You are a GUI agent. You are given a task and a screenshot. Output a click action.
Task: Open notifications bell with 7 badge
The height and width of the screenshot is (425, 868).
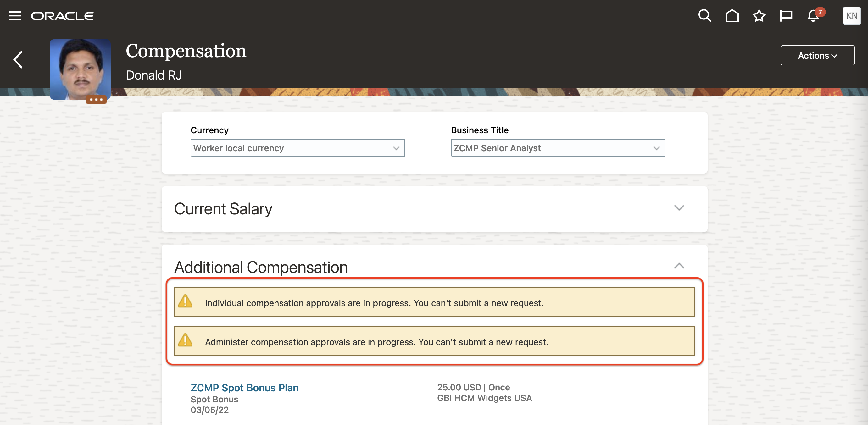tap(813, 16)
